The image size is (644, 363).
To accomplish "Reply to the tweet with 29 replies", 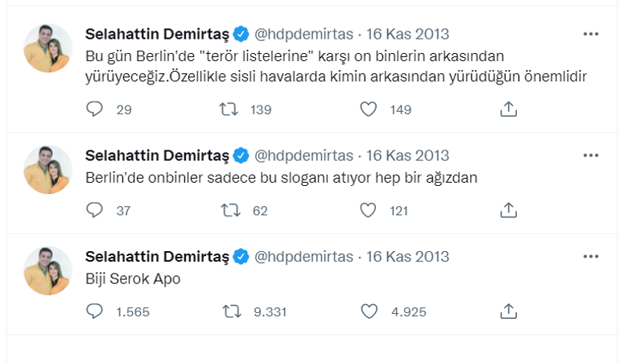I will [x=95, y=109].
